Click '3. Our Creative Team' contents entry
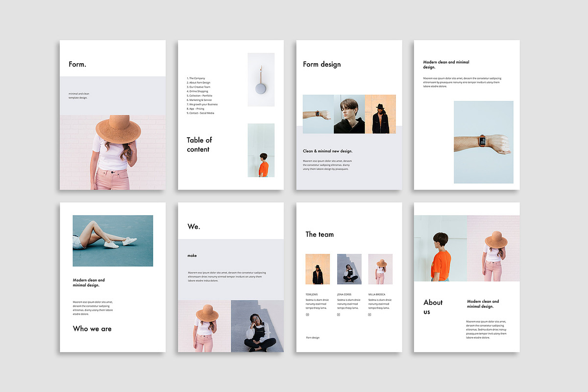Image resolution: width=588 pixels, height=392 pixels. 198,87
